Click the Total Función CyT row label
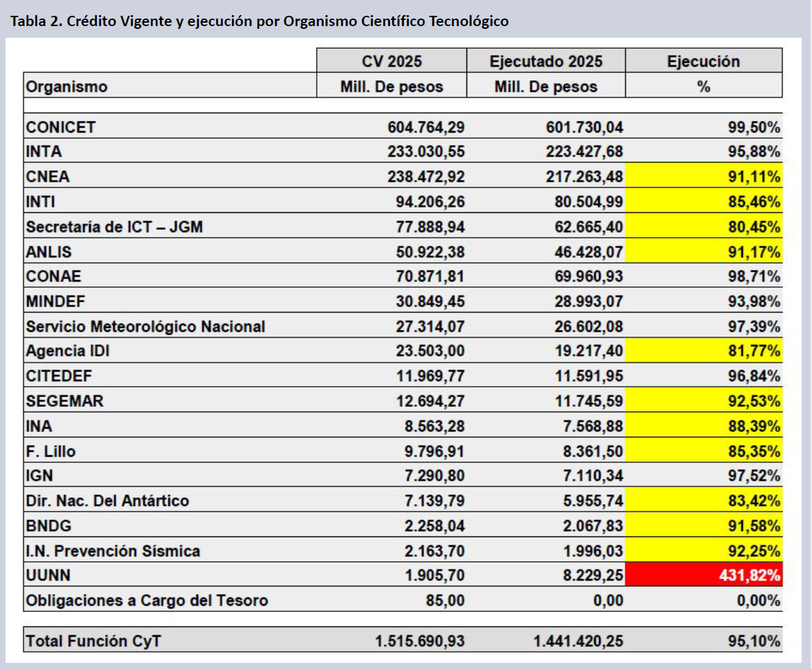The height and width of the screenshot is (669, 812). coord(93,641)
